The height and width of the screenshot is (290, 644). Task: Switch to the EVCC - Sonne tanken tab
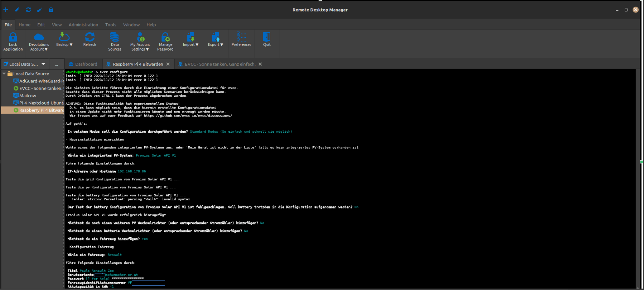(219, 64)
